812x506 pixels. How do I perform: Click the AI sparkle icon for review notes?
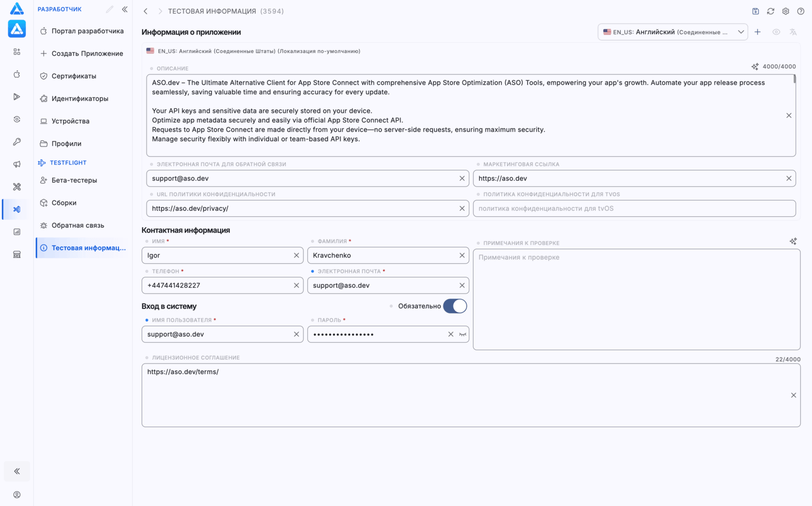tap(793, 241)
